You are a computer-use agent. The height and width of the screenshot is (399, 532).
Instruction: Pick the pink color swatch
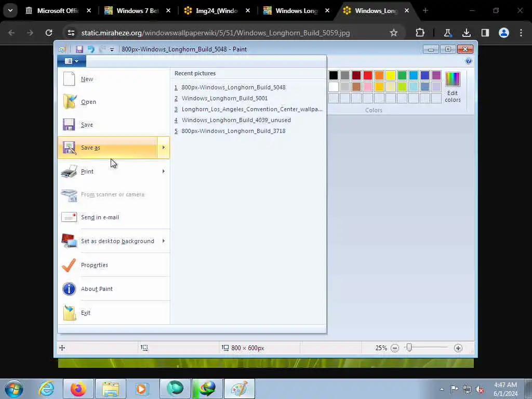coord(368,87)
